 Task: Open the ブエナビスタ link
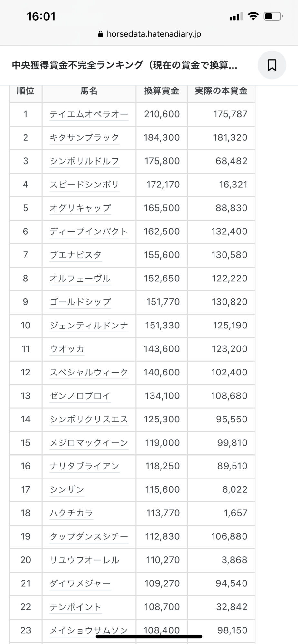click(75, 255)
